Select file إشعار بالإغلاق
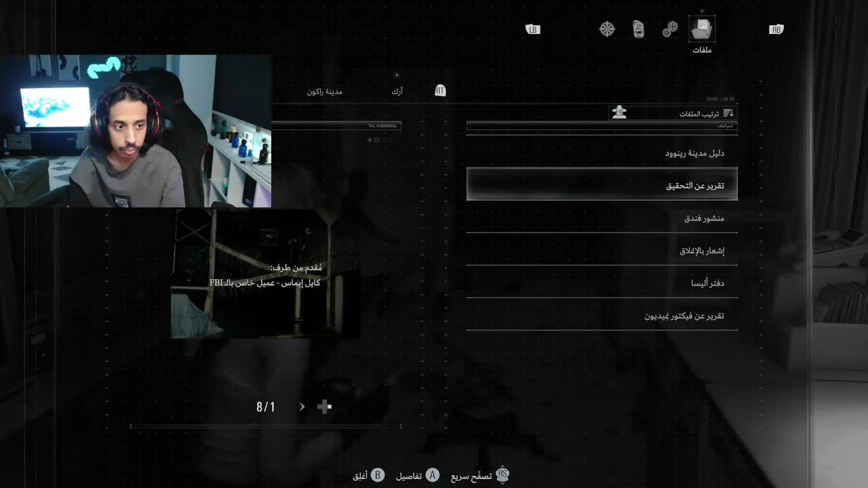Screen dimensions: 868x488 point(602,250)
